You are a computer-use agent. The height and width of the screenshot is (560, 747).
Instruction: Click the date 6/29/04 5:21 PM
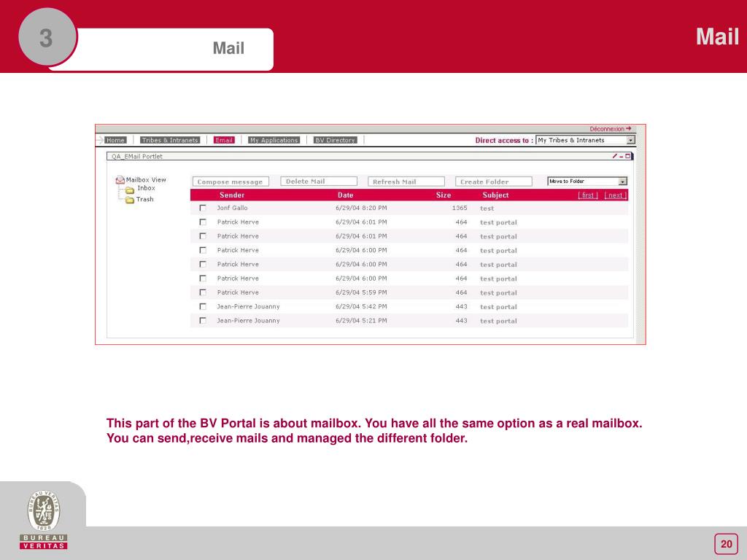(x=361, y=321)
